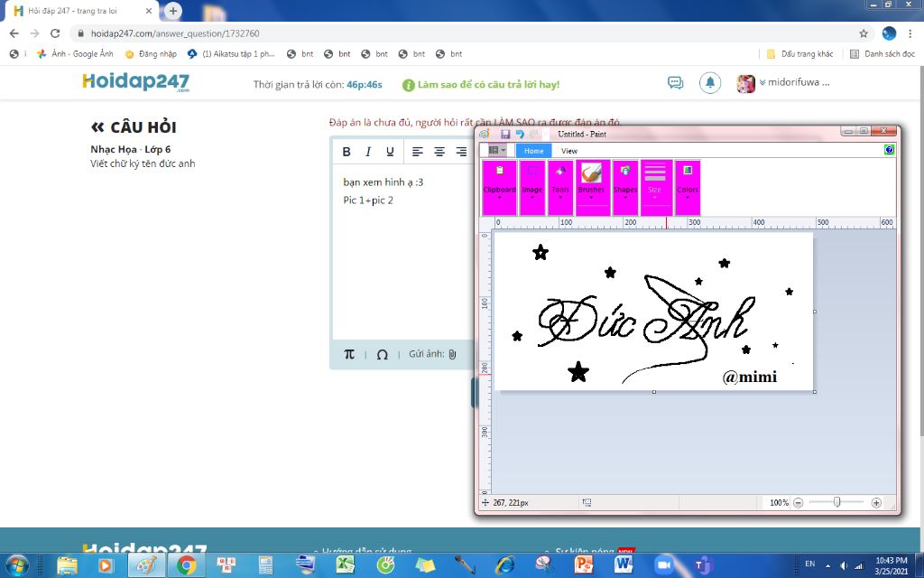
Task: Go back in the browser
Action: click(14, 33)
